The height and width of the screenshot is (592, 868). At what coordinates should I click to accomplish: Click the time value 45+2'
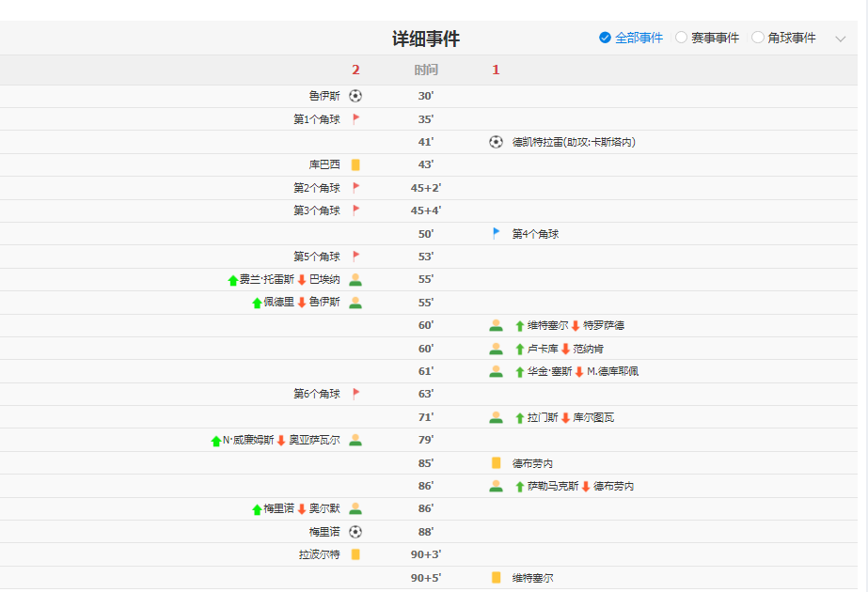pyautogui.click(x=426, y=188)
